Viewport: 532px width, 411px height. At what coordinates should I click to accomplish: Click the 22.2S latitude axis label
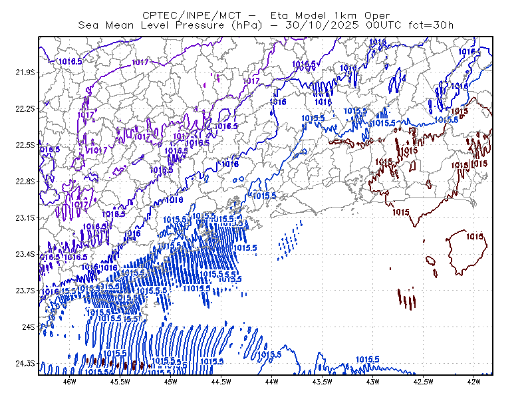click(x=25, y=108)
